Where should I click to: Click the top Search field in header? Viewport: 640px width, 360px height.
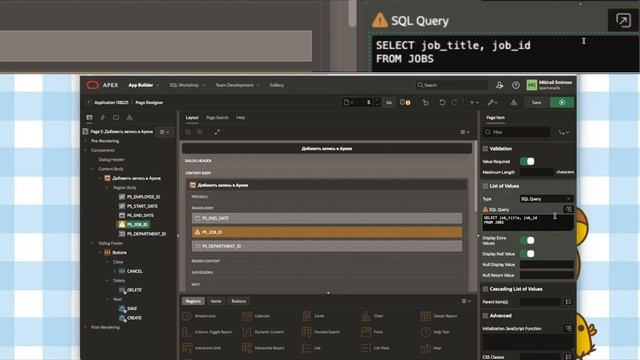click(452, 85)
